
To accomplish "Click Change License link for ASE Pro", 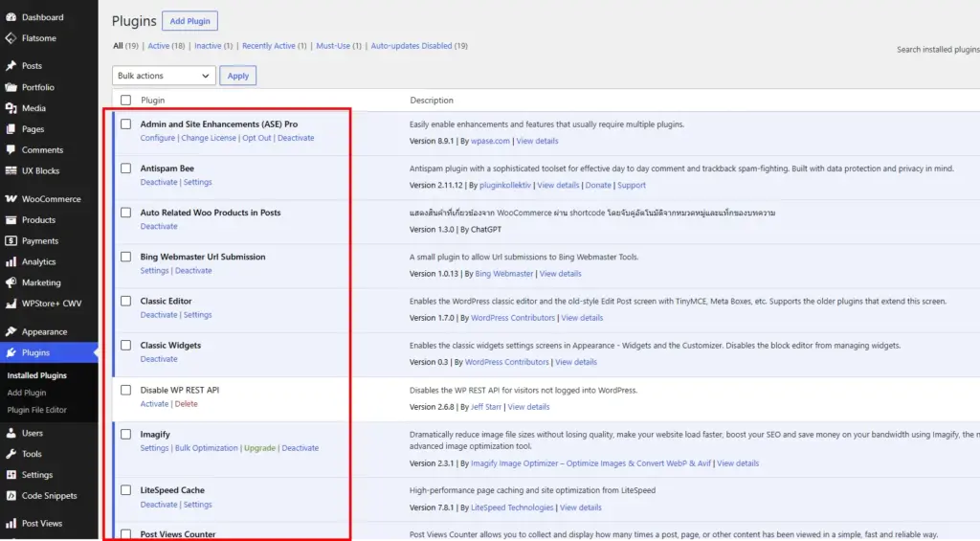I will (209, 138).
